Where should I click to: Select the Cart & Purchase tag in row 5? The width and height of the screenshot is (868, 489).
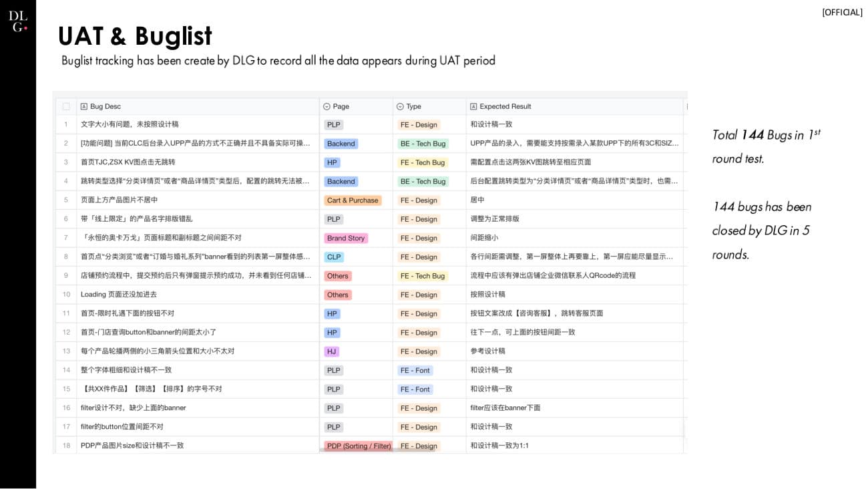[353, 200]
